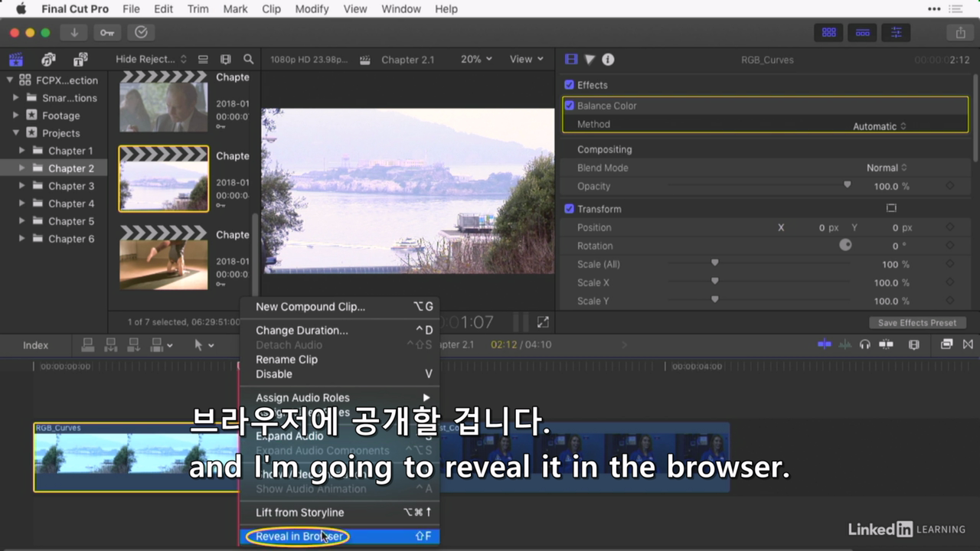This screenshot has width=980, height=551.
Task: Click the Scale (All) slider handle
Action: point(714,262)
